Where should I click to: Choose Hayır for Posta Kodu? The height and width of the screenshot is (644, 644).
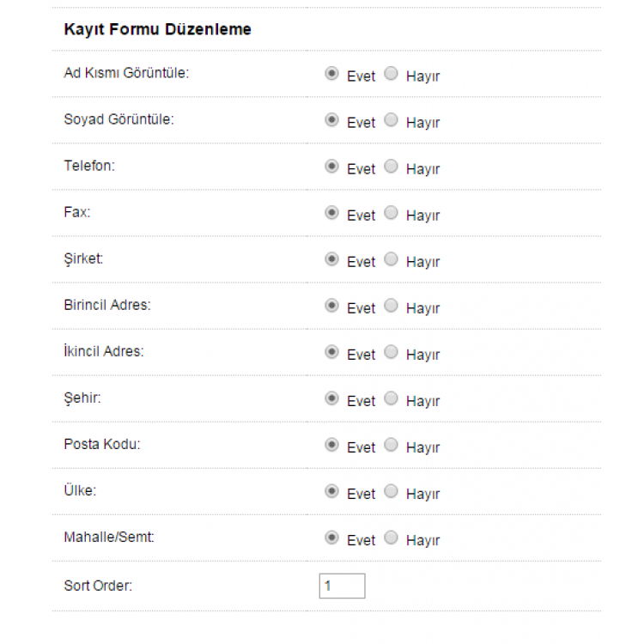click(391, 445)
